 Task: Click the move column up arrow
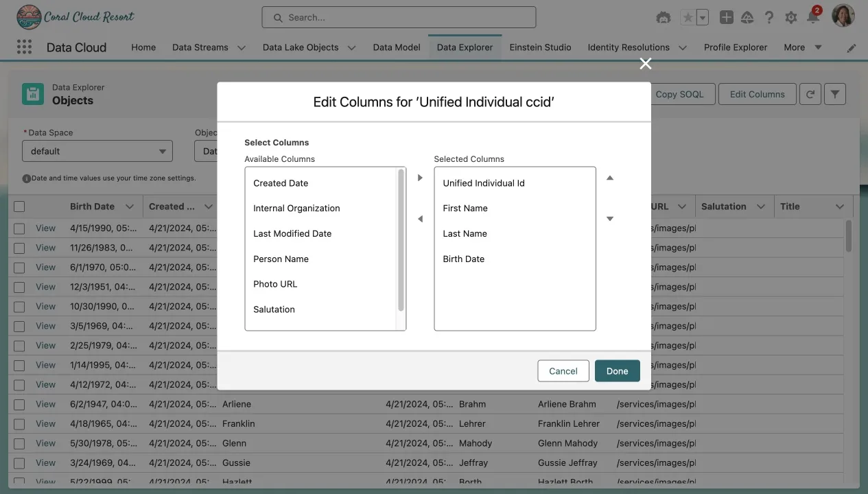pyautogui.click(x=609, y=178)
